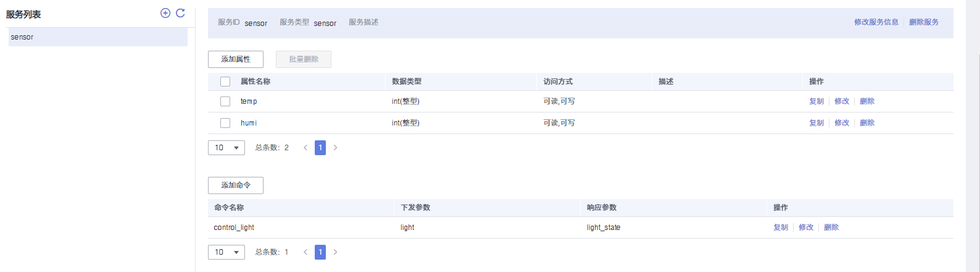Toggle the select-all properties checkbox

pyautogui.click(x=225, y=82)
